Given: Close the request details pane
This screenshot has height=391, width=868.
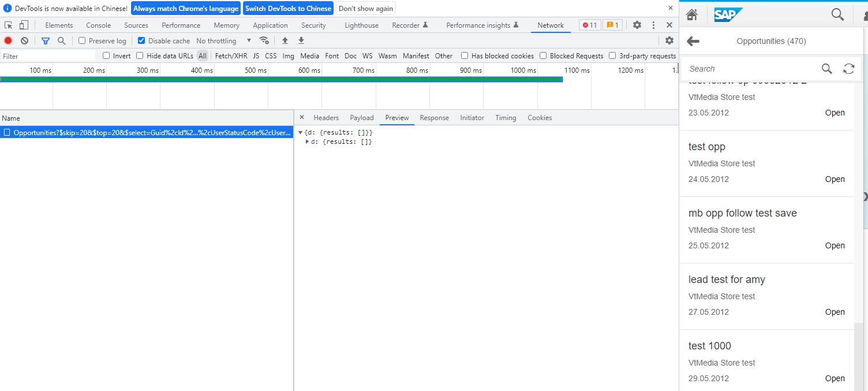Looking at the screenshot, I should (301, 117).
